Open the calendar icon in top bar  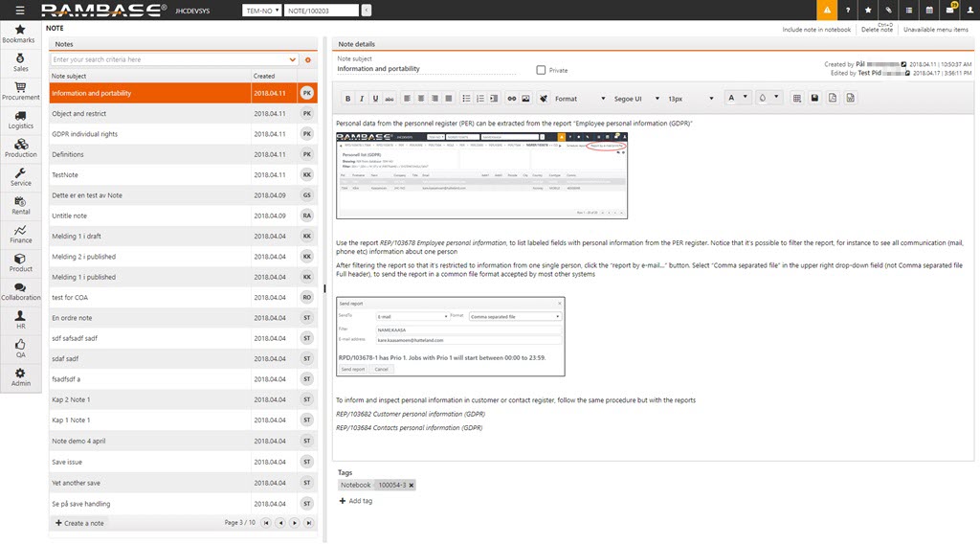coord(930,11)
